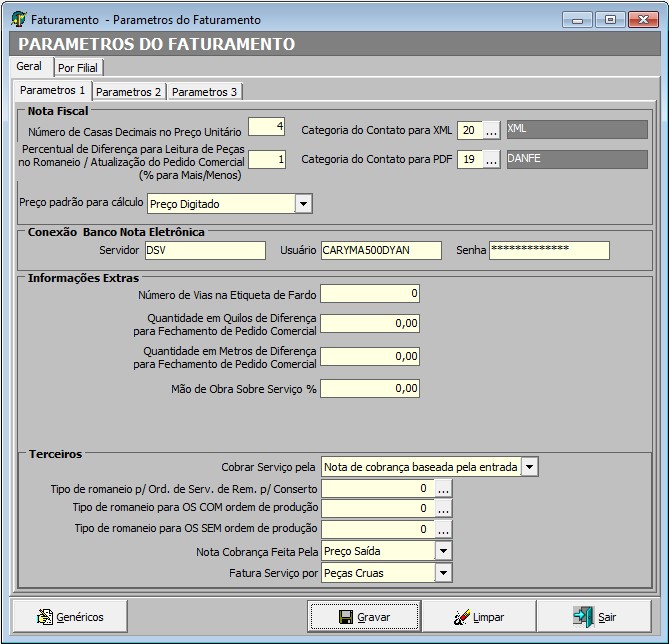Expand the Preço padrão para cálculo dropdown
The height and width of the screenshot is (644, 669).
pos(303,204)
